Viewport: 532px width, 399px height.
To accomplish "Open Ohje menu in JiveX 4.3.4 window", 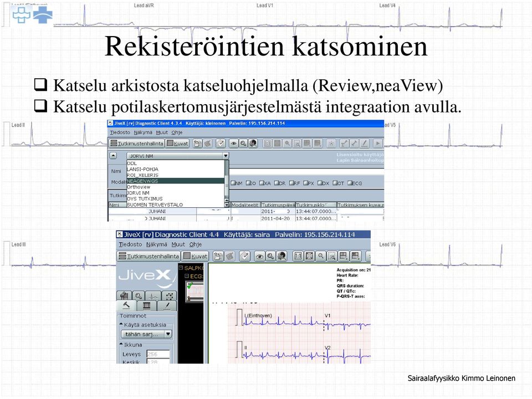I will tap(177, 132).
